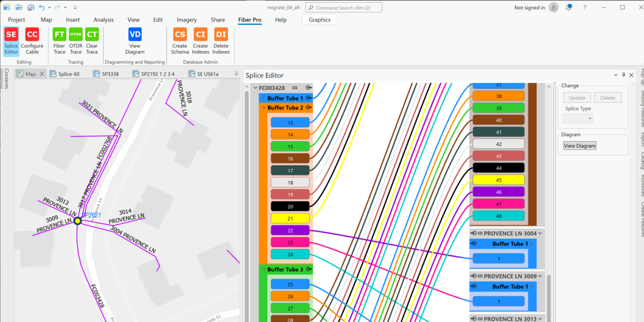Click the Delete Indexes tool
The height and width of the screenshot is (322, 644).
[x=221, y=41]
